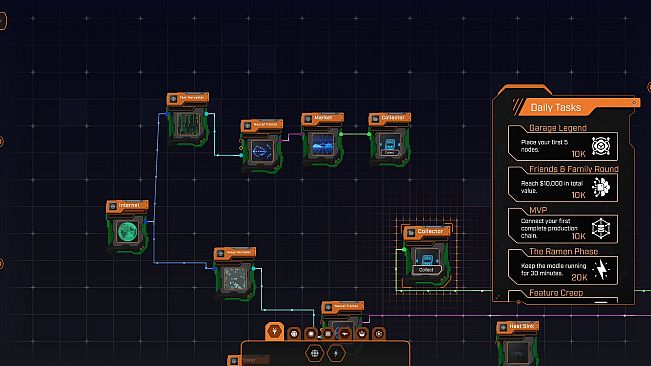
Task: Select the Market node display
Action: (x=323, y=145)
